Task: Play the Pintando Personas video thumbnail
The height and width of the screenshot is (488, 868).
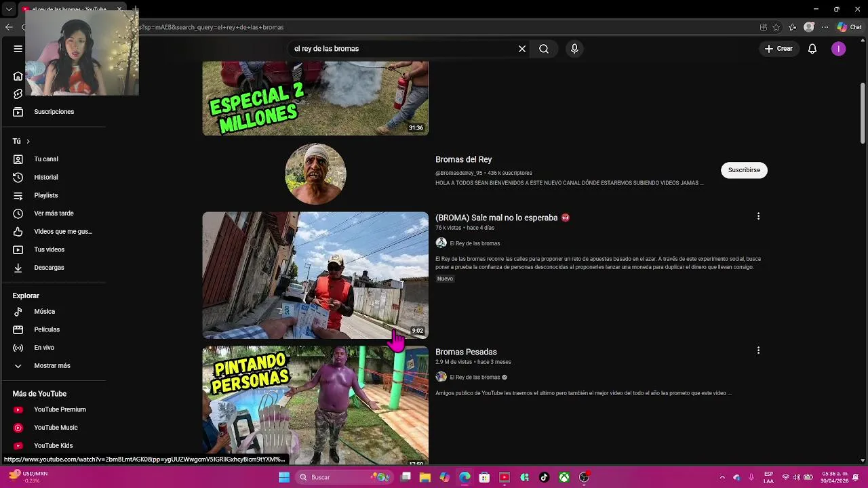Action: tap(315, 405)
